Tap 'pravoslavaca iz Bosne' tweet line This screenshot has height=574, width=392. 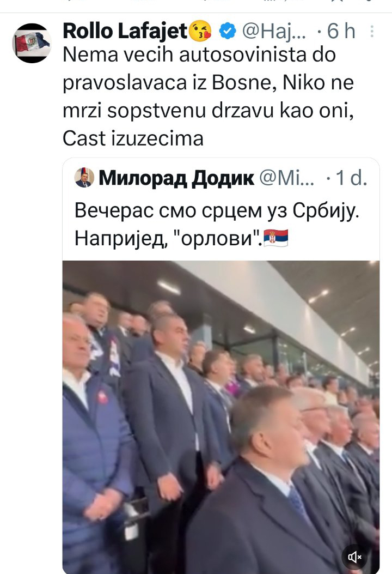pyautogui.click(x=168, y=83)
